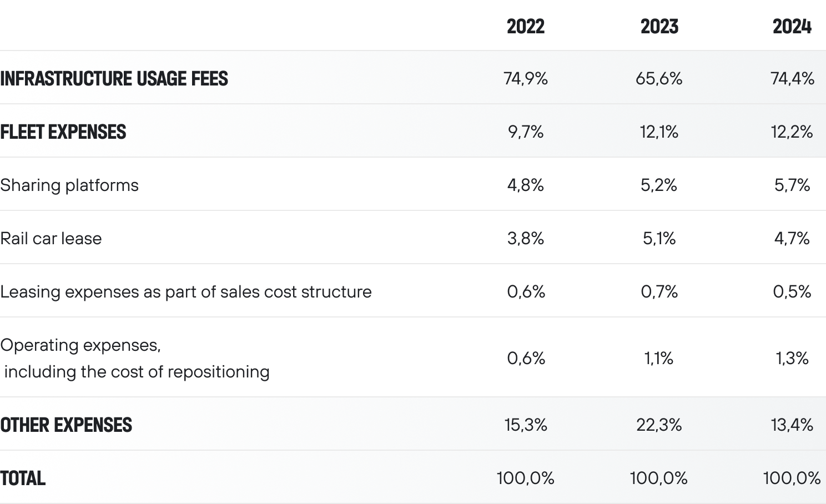
Task: Click the 74,9% infrastructure value for 2022
Action: pos(525,78)
